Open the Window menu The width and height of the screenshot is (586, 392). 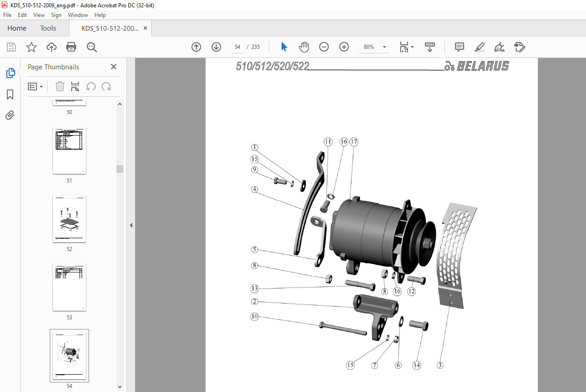click(78, 15)
